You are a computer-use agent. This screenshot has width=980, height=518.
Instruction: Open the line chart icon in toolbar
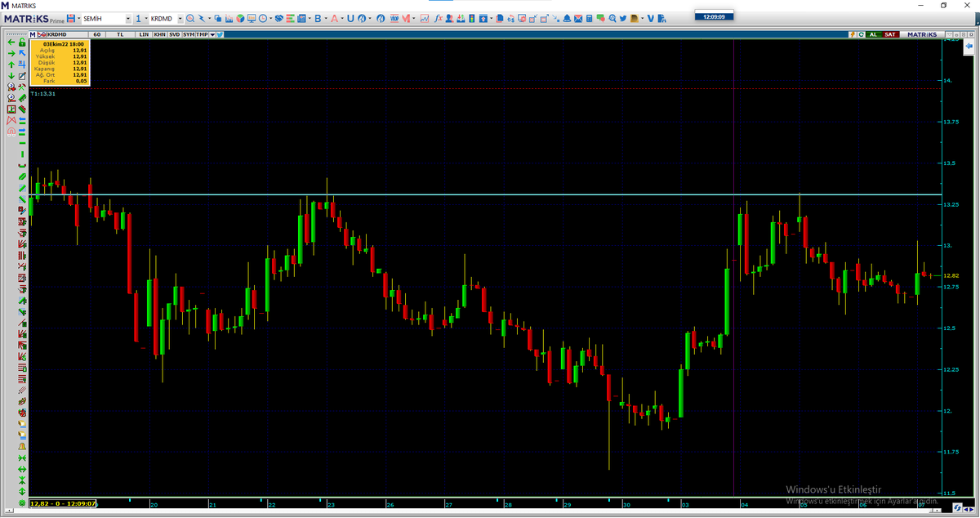pos(425,18)
